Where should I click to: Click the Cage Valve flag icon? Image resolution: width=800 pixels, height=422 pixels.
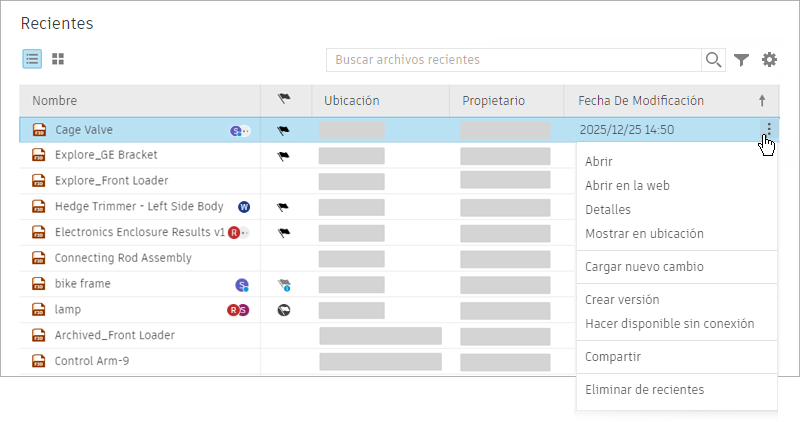[283, 130]
